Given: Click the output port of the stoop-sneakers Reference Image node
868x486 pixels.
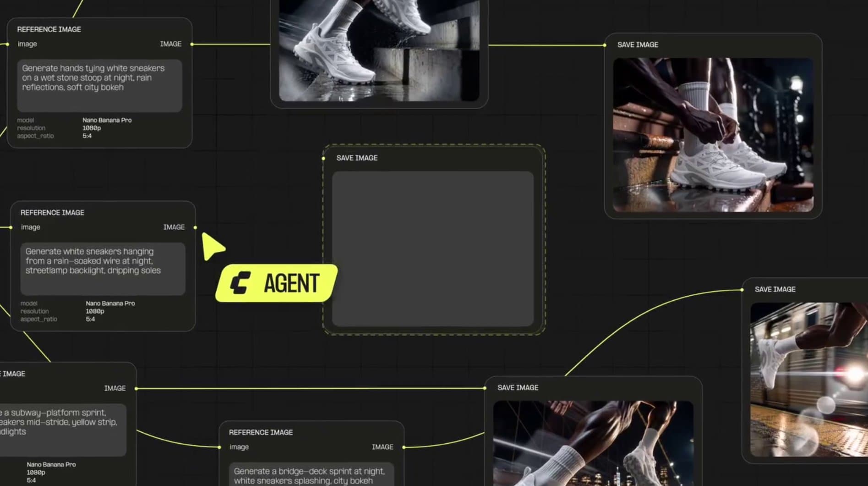Looking at the screenshot, I should [x=192, y=44].
